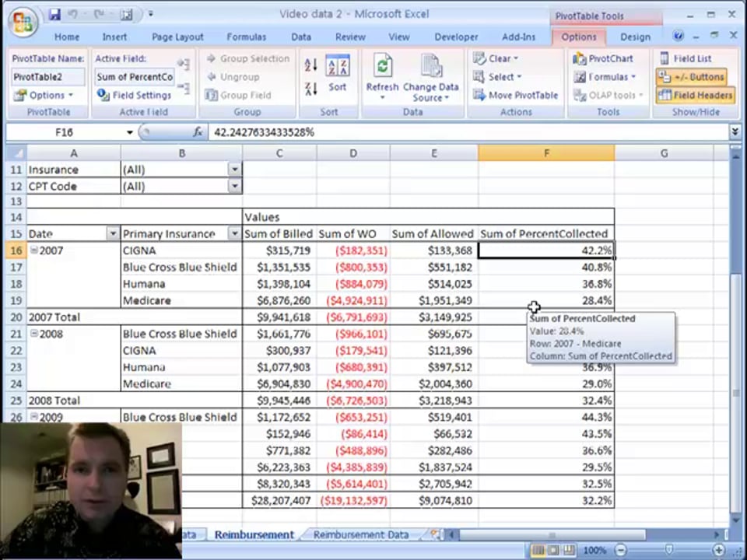Click the horizontal scrollbar thumb

[x=552, y=534]
